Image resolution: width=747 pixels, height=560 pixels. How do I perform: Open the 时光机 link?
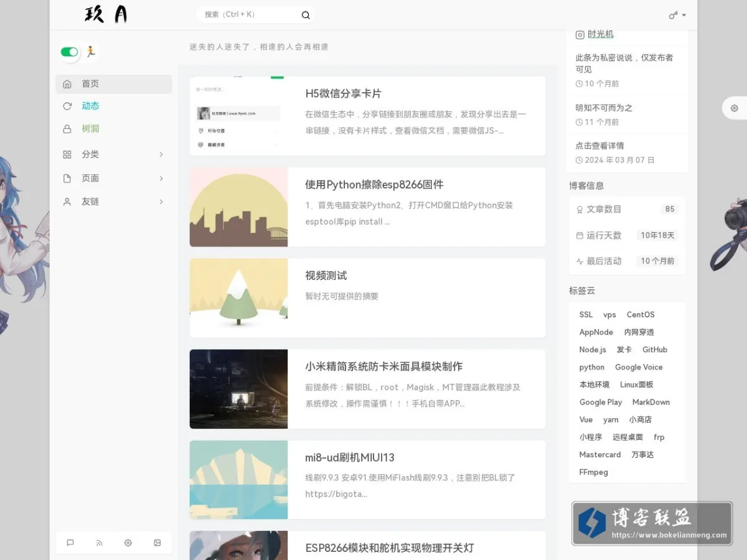(x=600, y=35)
